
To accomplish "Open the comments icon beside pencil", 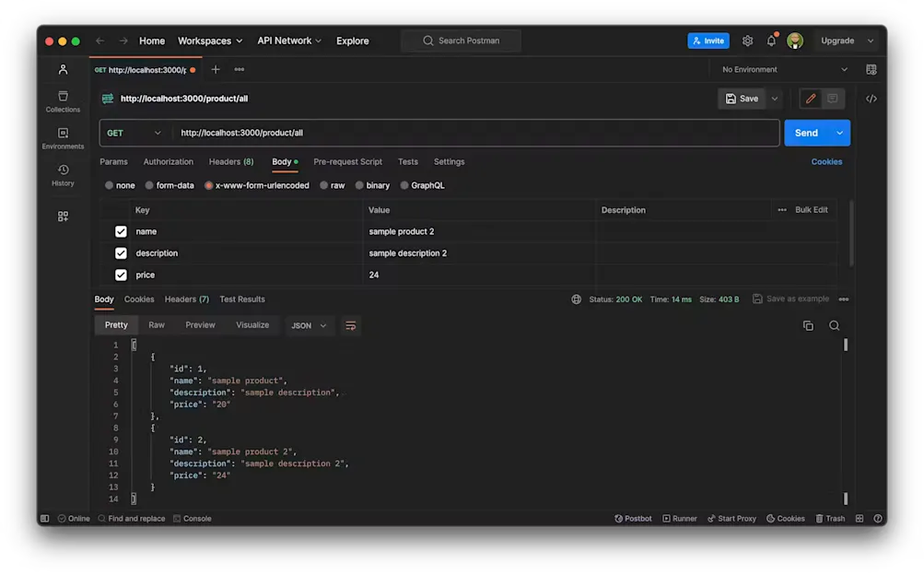I will (x=833, y=99).
